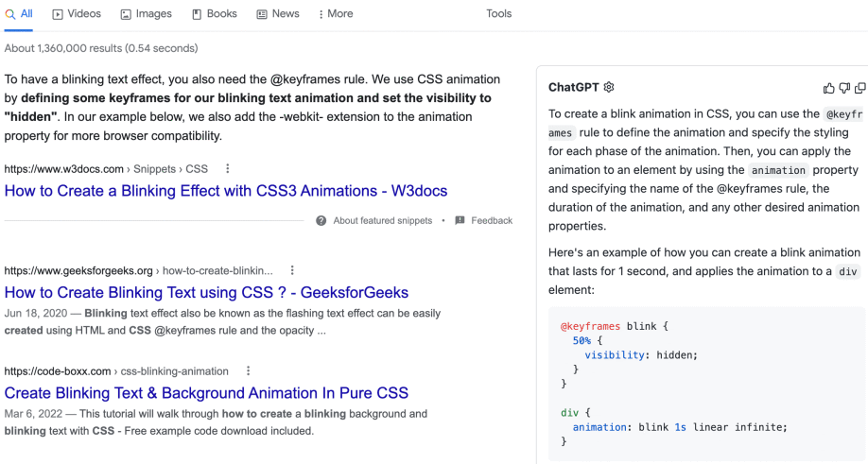The image size is (868, 464).
Task: Copy ChatGPT response with the copy icon
Action: point(860,88)
